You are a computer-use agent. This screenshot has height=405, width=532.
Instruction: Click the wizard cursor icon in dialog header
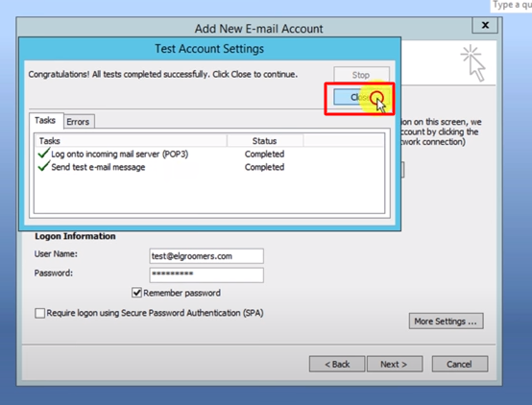click(x=473, y=63)
